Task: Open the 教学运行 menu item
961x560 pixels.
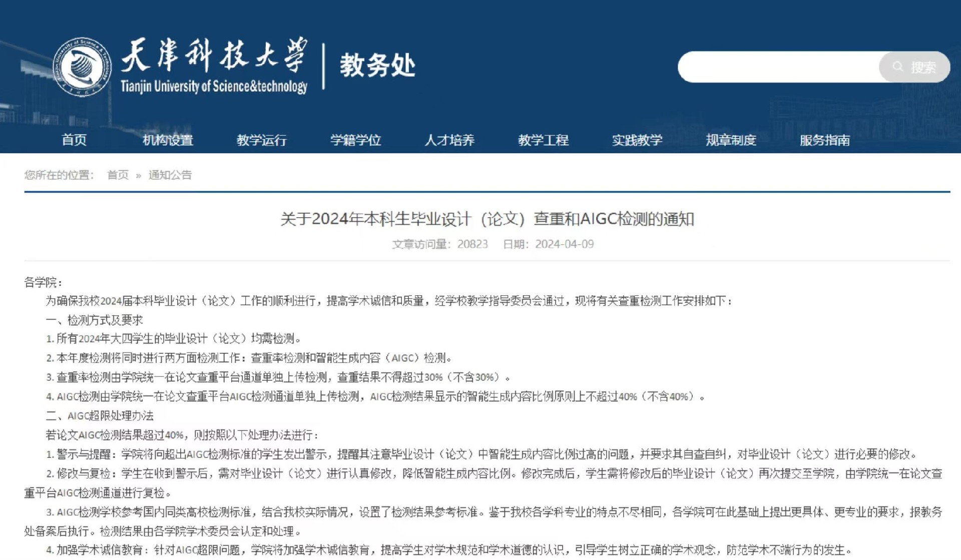Action: (x=261, y=140)
